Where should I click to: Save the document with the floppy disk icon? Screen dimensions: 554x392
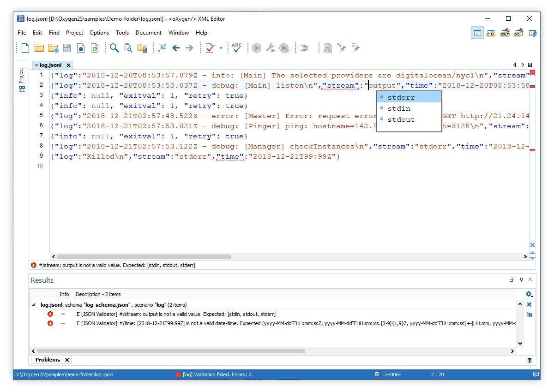point(67,48)
